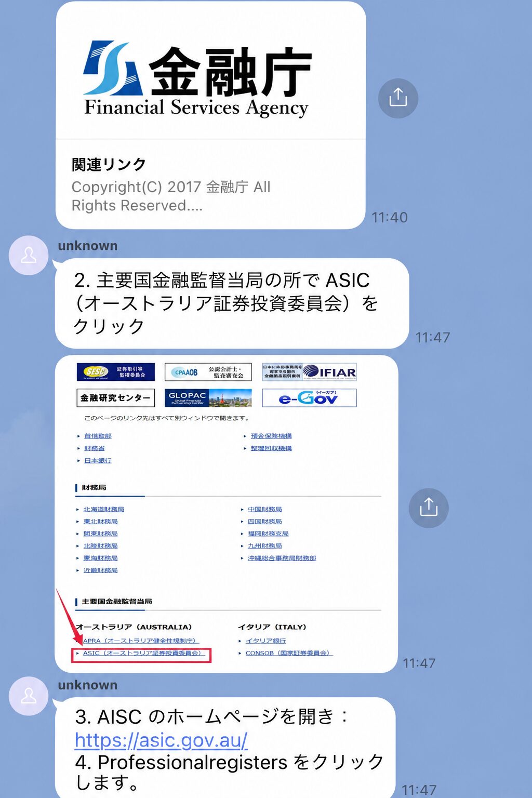This screenshot has width=532, height=798.
Task: Tap ASIC (オーストラリア証券投資委員会) link in screenshot
Action: [x=143, y=654]
